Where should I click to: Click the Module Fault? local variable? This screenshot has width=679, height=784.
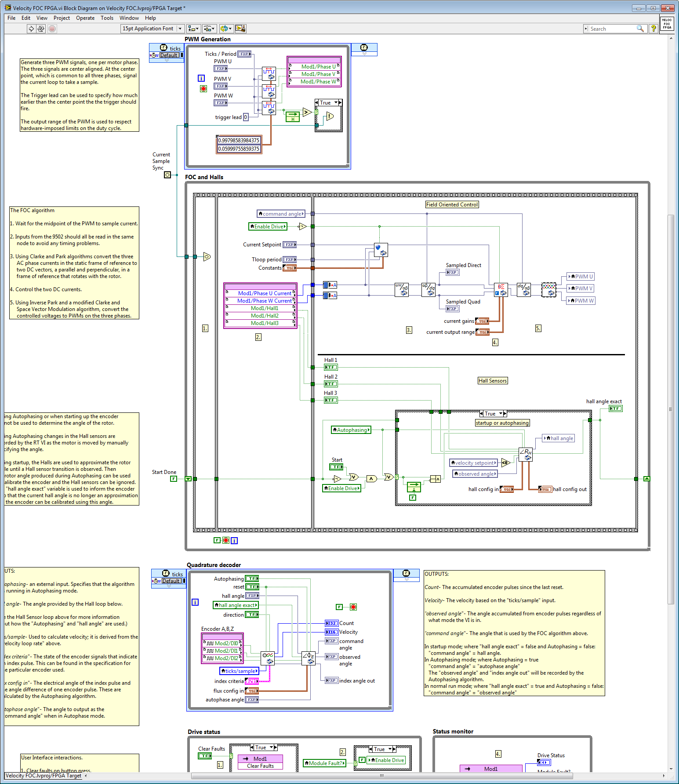(325, 763)
